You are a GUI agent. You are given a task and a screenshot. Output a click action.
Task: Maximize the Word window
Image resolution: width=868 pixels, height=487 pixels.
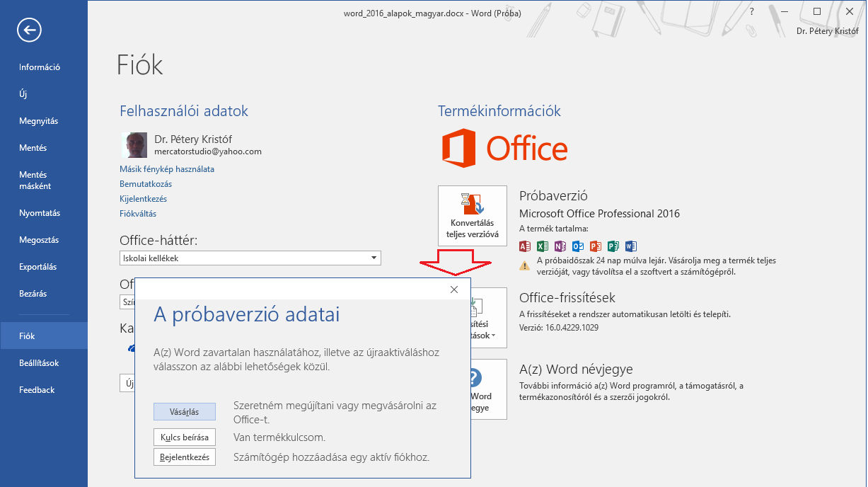817,11
